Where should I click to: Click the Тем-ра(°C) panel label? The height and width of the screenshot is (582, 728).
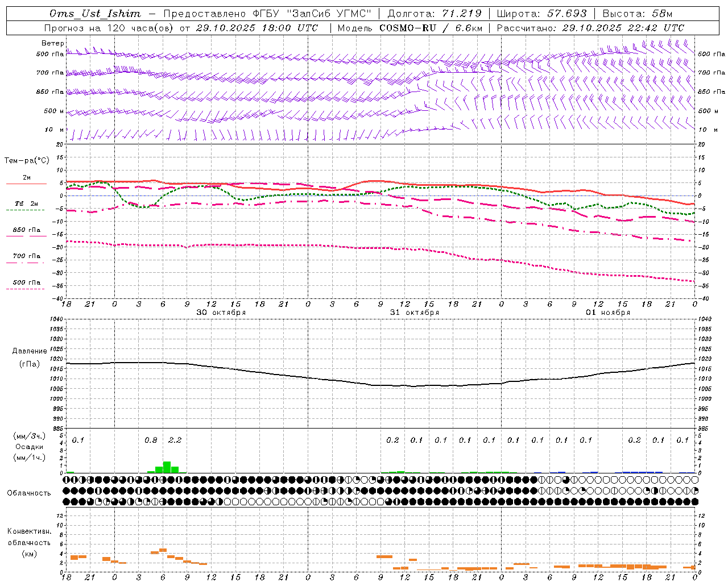click(x=27, y=161)
